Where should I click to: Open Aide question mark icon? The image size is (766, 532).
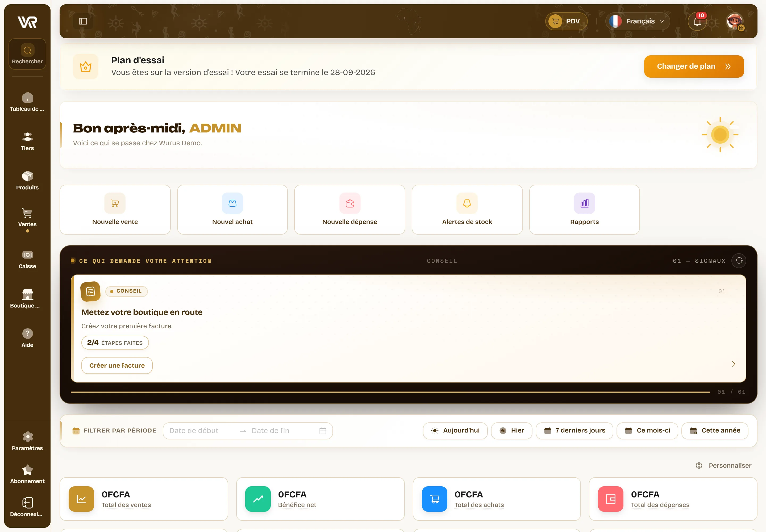point(27,334)
